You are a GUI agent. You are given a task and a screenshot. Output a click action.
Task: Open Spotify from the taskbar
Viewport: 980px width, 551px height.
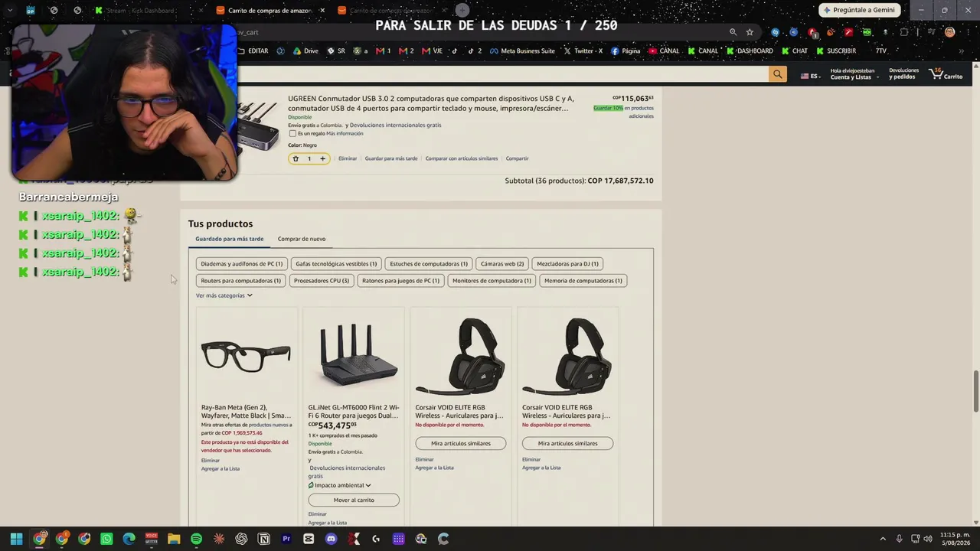(x=196, y=539)
